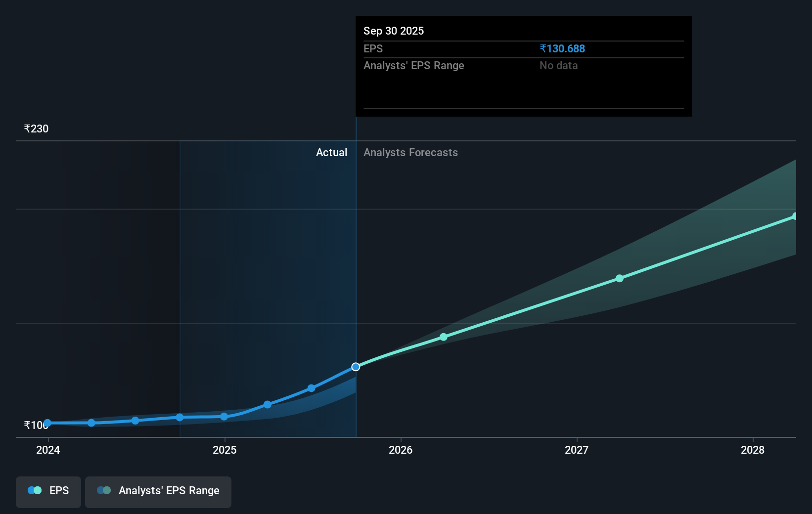812x514 pixels.
Task: Toggle the EPS series visibility
Action: tap(48, 492)
